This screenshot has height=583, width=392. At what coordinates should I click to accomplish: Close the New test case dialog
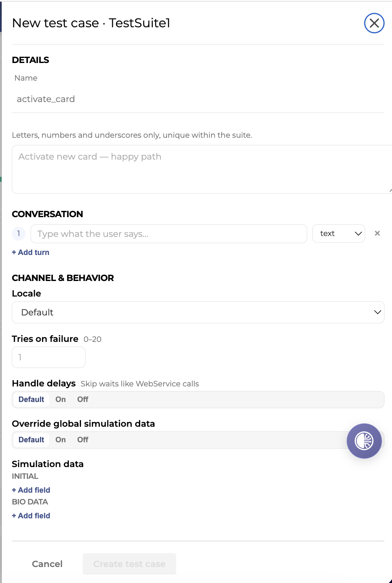coord(374,23)
